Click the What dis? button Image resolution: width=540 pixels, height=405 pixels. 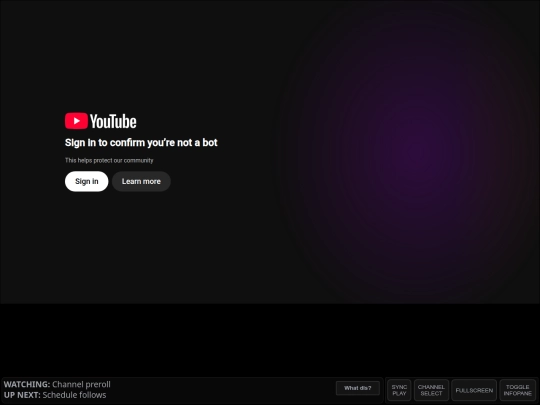(x=358, y=388)
